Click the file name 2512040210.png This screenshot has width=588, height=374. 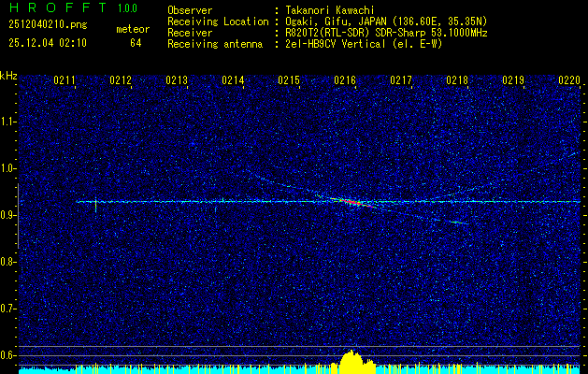(48, 25)
